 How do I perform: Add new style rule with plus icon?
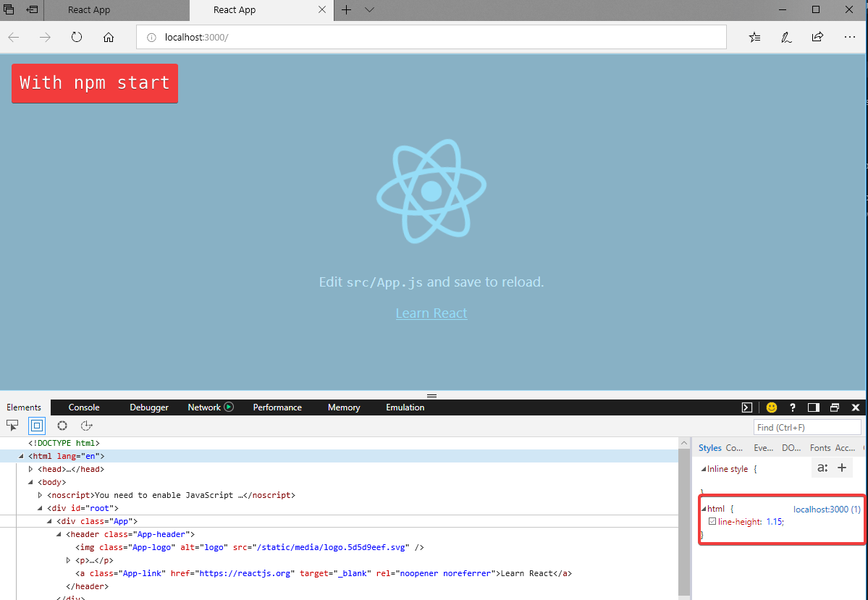(842, 468)
